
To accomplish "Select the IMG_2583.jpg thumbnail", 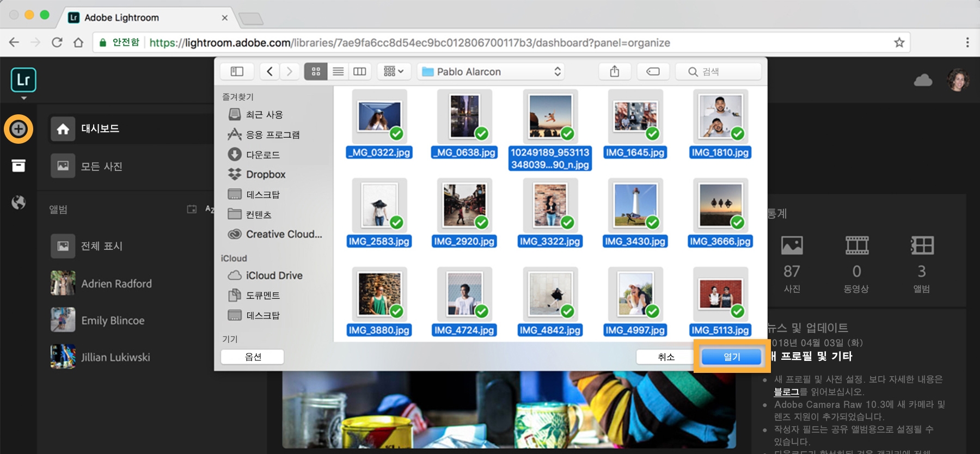I will 379,205.
